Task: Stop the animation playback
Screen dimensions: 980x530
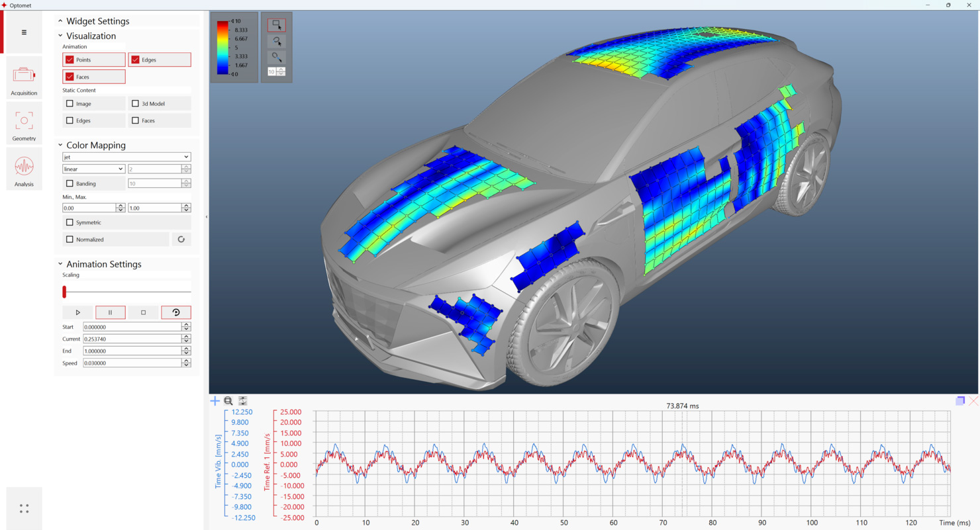Action: (x=143, y=312)
